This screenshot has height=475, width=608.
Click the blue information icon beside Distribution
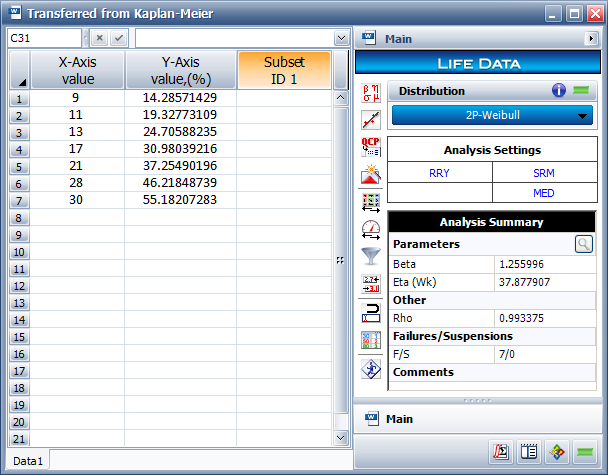pyautogui.click(x=559, y=91)
